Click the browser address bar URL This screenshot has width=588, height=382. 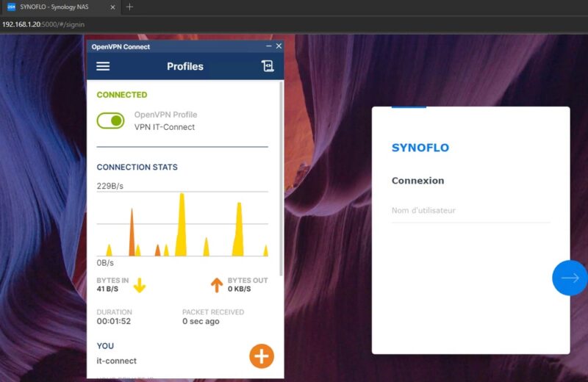tap(43, 24)
